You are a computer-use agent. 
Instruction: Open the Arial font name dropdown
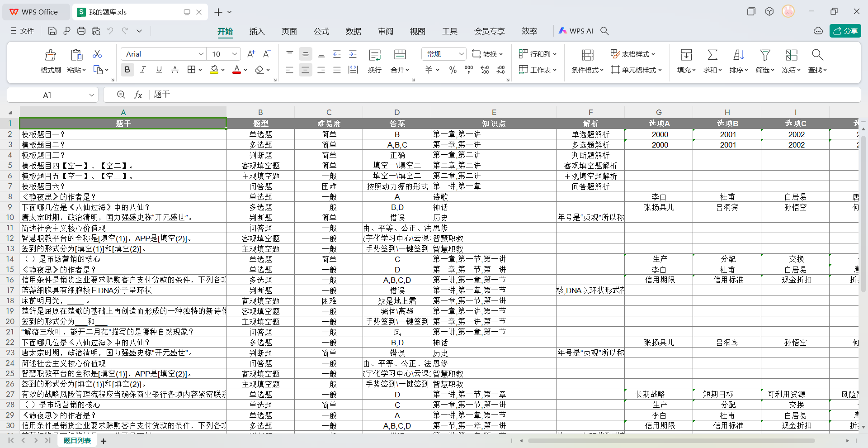tap(201, 54)
